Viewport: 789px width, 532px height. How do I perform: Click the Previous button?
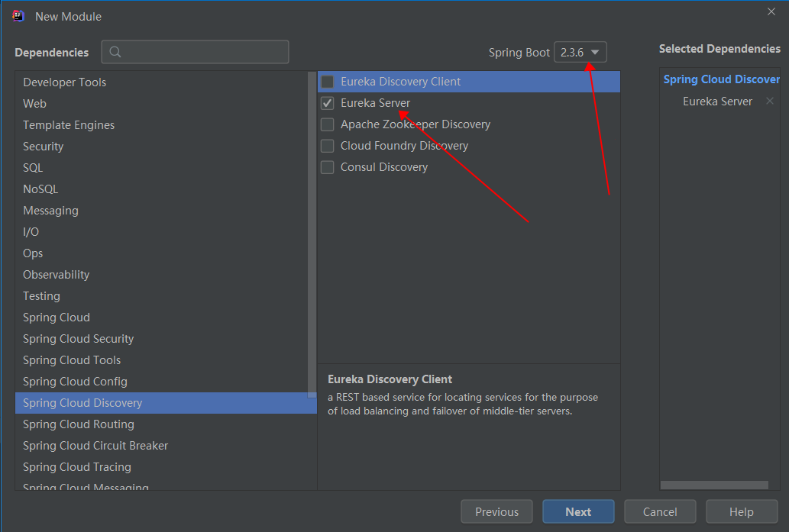(496, 512)
